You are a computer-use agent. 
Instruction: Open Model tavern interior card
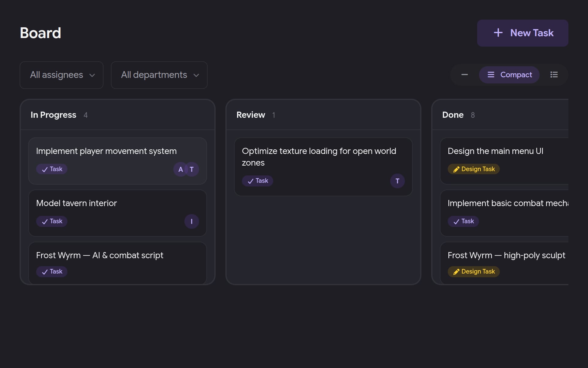pyautogui.click(x=118, y=213)
